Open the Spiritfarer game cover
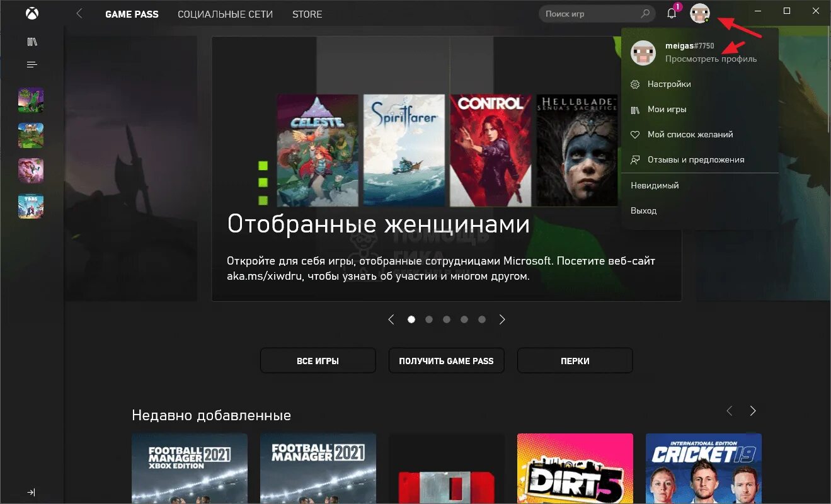831x504 pixels. [404, 150]
